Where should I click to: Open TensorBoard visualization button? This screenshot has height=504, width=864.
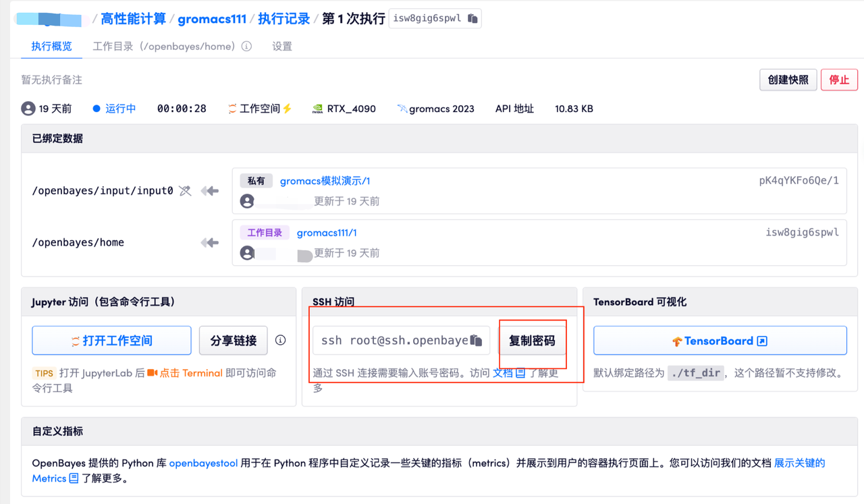[x=720, y=341]
